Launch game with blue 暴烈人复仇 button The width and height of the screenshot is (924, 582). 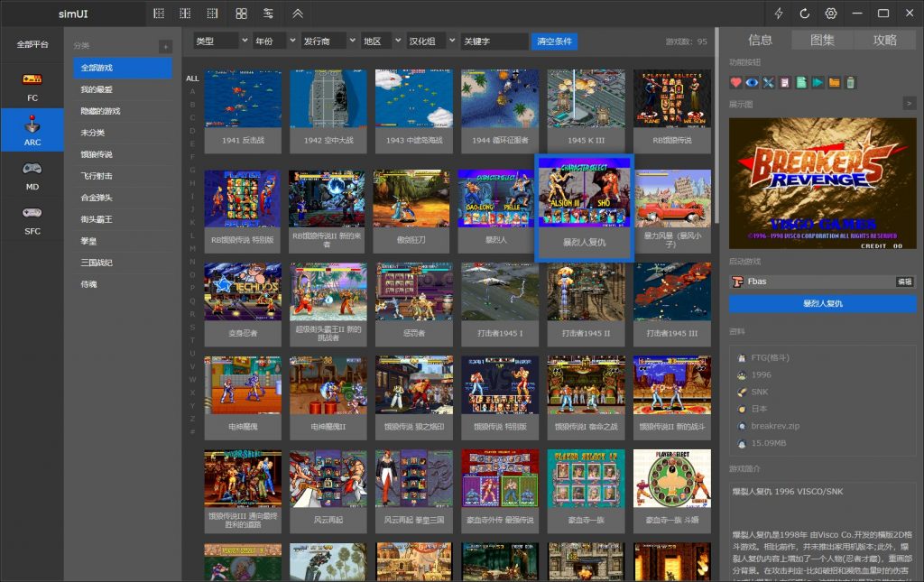pyautogui.click(x=822, y=303)
